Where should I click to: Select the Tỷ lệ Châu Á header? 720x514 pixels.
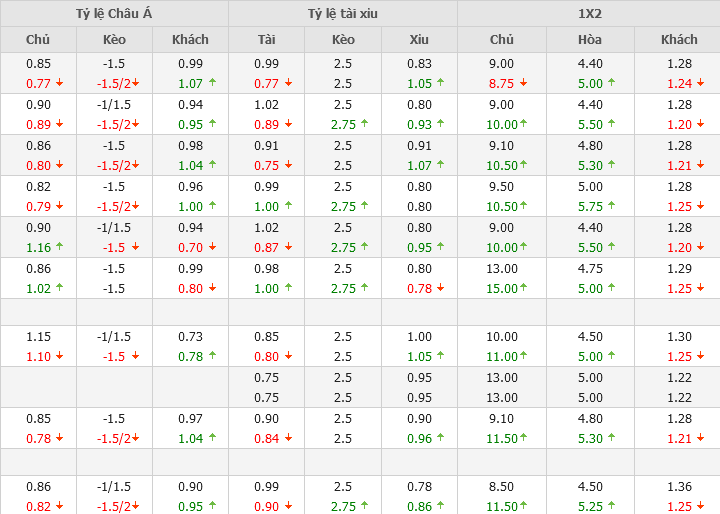tap(114, 14)
